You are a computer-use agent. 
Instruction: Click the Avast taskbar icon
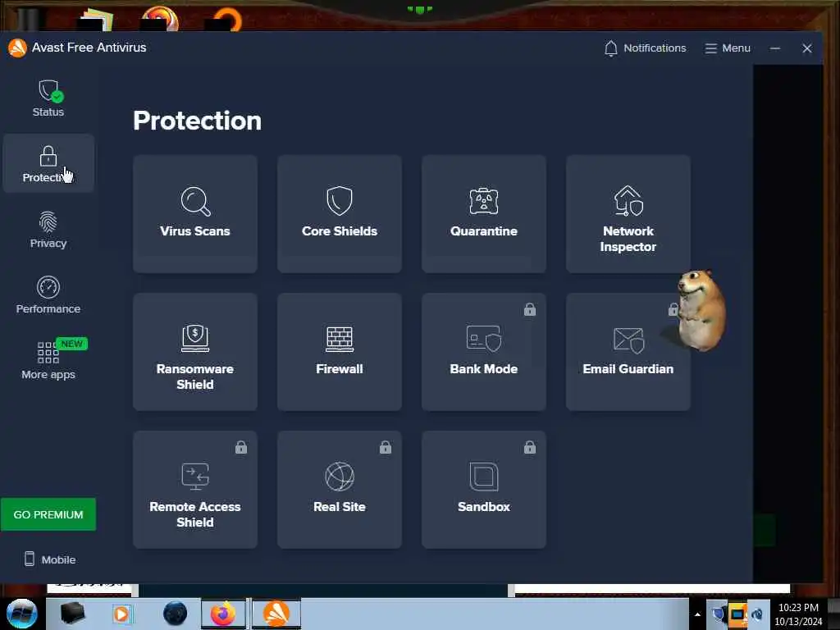[x=276, y=614]
